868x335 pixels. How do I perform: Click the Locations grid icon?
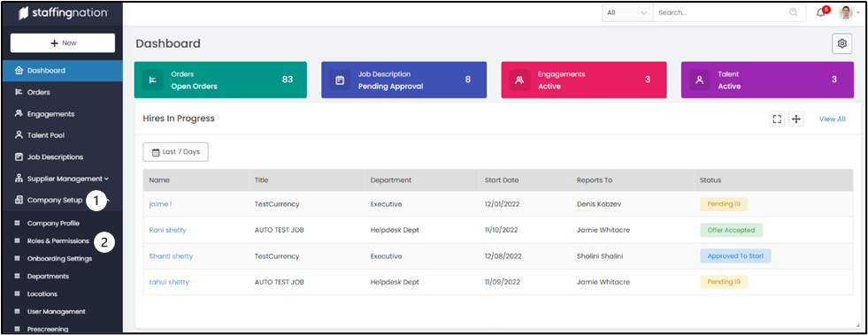pos(17,294)
